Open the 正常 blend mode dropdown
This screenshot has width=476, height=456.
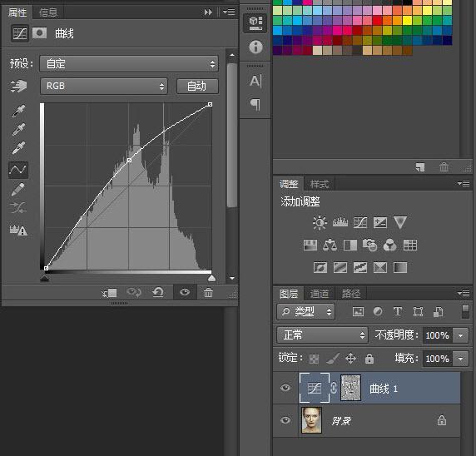[x=322, y=335]
